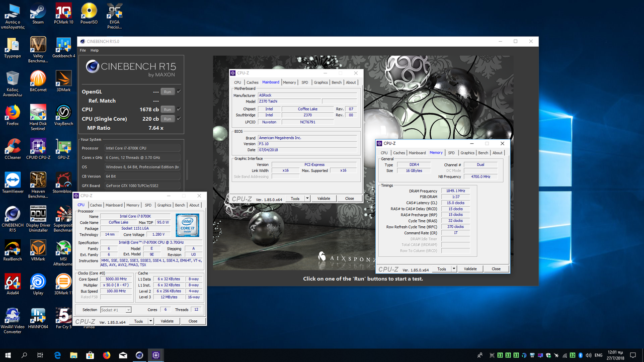
Task: Open EVGA Precision desktop shortcut
Action: coord(114,16)
